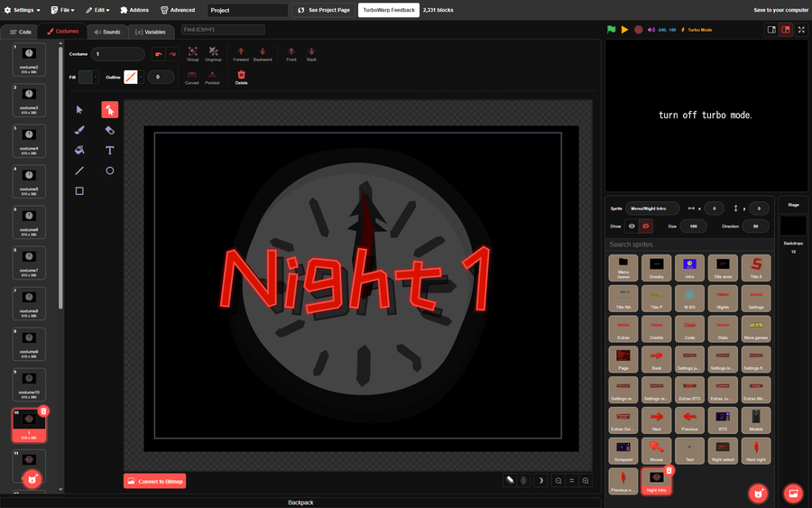Open TurboWarp Feedback

pos(389,10)
